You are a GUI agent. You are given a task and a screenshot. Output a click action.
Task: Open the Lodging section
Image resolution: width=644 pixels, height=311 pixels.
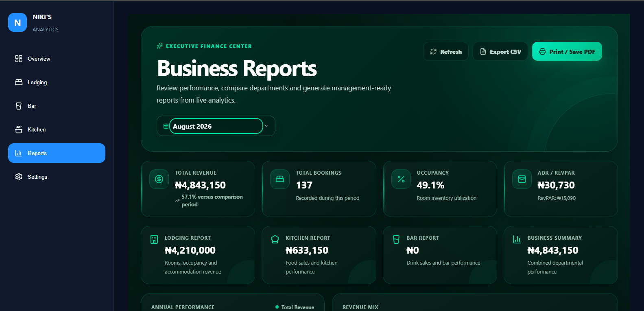point(57,82)
